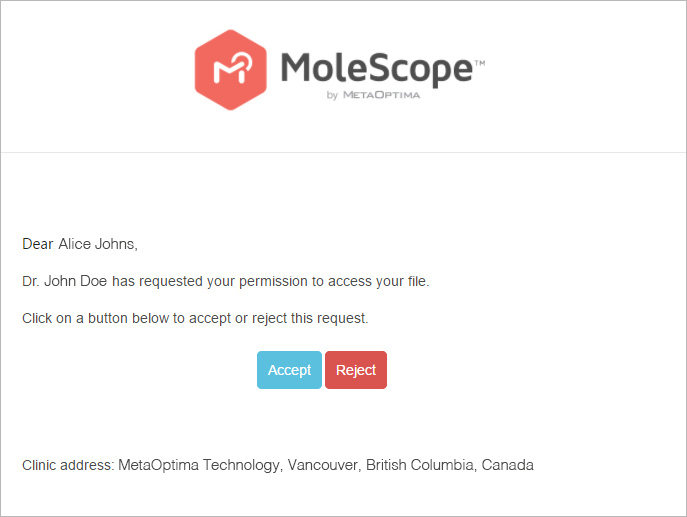Click the 'by MetaOptima' tagline
687x517 pixels.
(x=373, y=95)
